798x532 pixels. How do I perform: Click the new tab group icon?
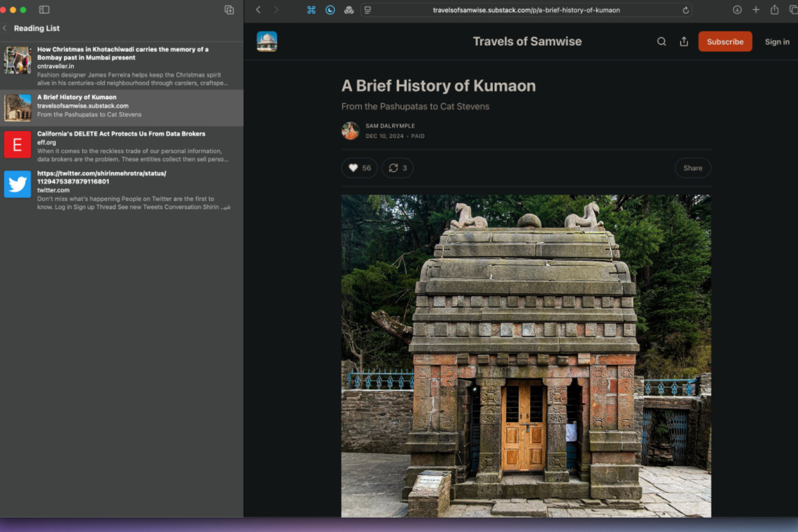pos(229,10)
